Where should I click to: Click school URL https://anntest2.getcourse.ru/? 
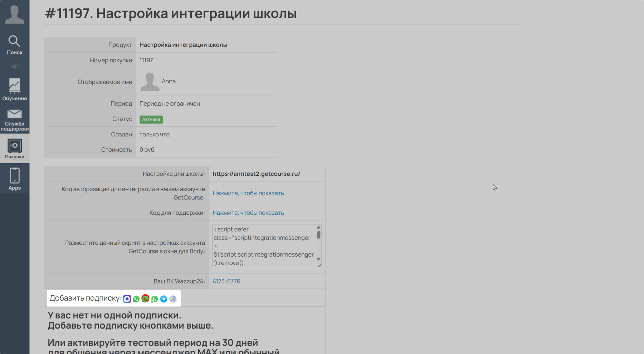click(x=256, y=174)
